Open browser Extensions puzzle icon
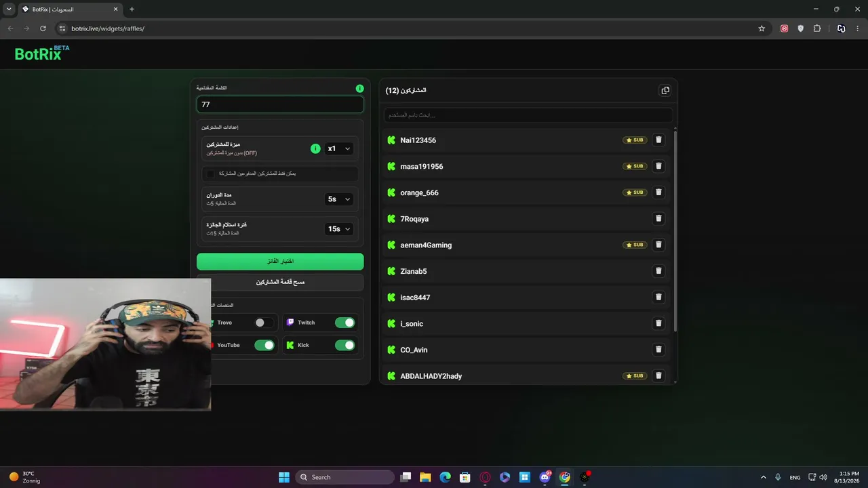868x488 pixels. [x=817, y=28]
